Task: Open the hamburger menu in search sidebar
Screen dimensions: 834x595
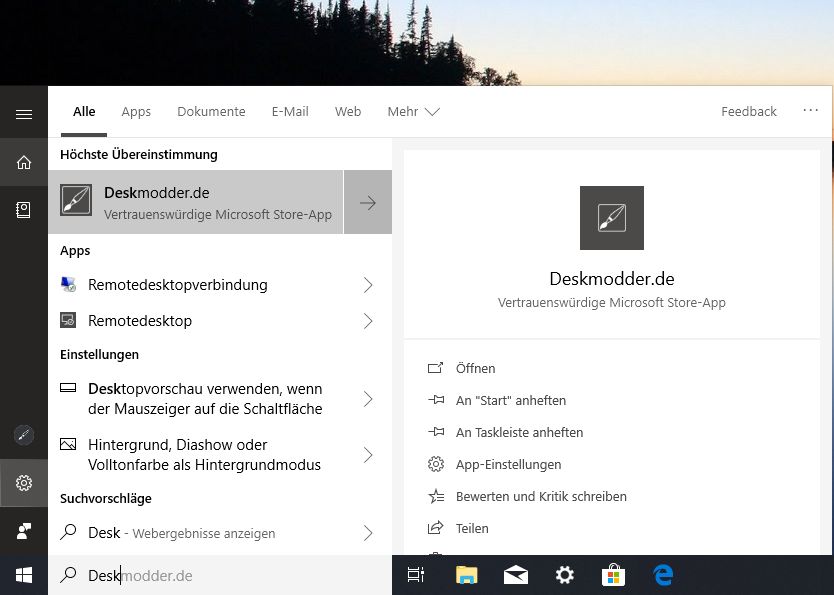Action: click(x=23, y=114)
